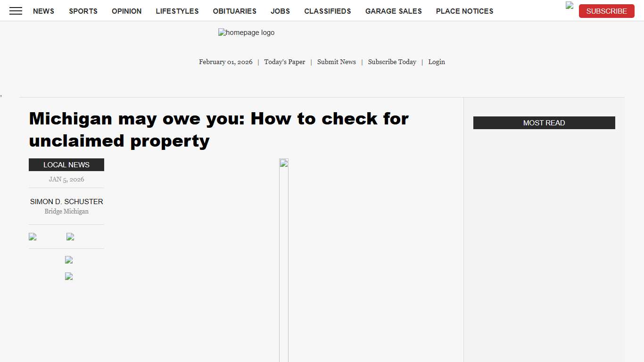The width and height of the screenshot is (644, 362).
Task: Select the third share icon below the divider
Action: coord(68,260)
